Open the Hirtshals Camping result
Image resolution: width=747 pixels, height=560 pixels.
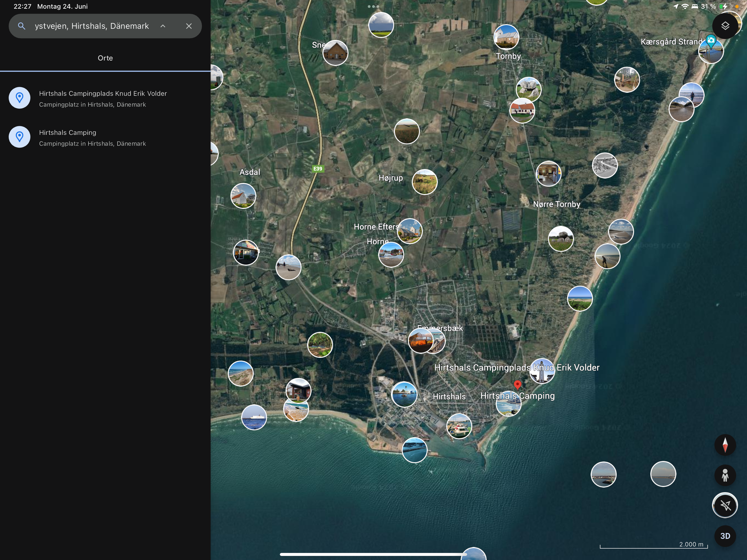tap(105, 137)
